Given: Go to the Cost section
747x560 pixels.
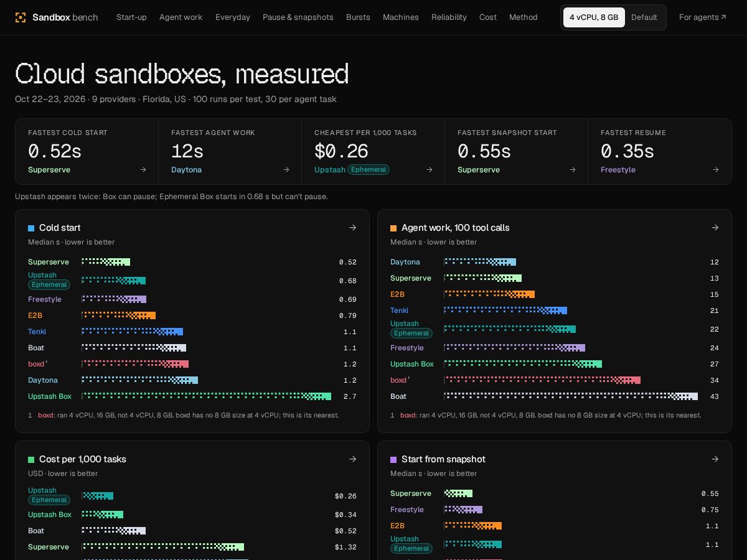Looking at the screenshot, I should point(488,17).
